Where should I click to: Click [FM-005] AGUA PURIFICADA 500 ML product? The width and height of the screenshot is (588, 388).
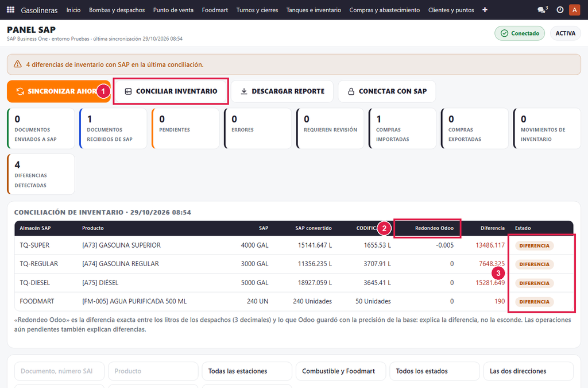tap(134, 301)
